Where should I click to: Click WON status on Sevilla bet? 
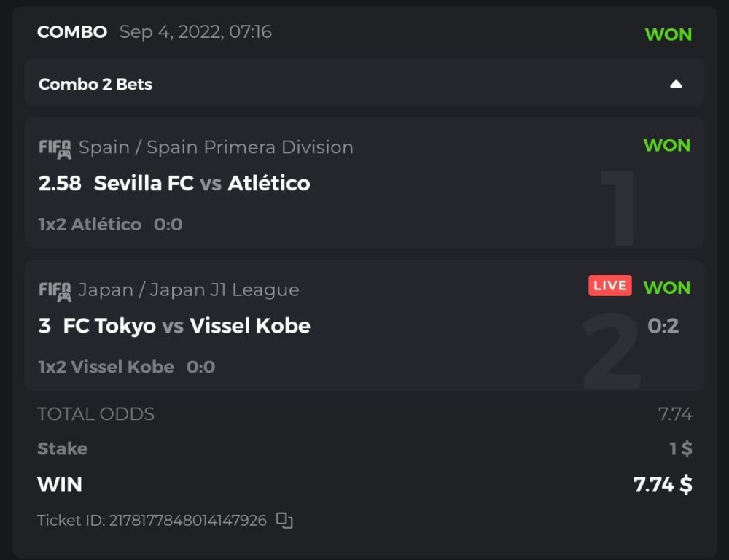tap(666, 145)
